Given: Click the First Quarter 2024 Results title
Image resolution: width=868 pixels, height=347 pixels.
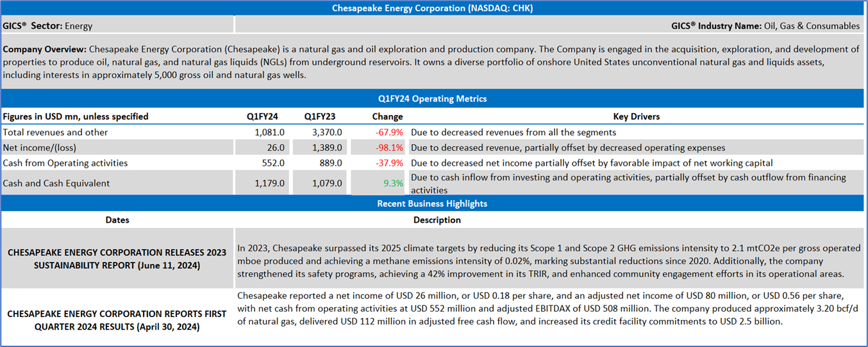Looking at the screenshot, I should click(x=117, y=320).
